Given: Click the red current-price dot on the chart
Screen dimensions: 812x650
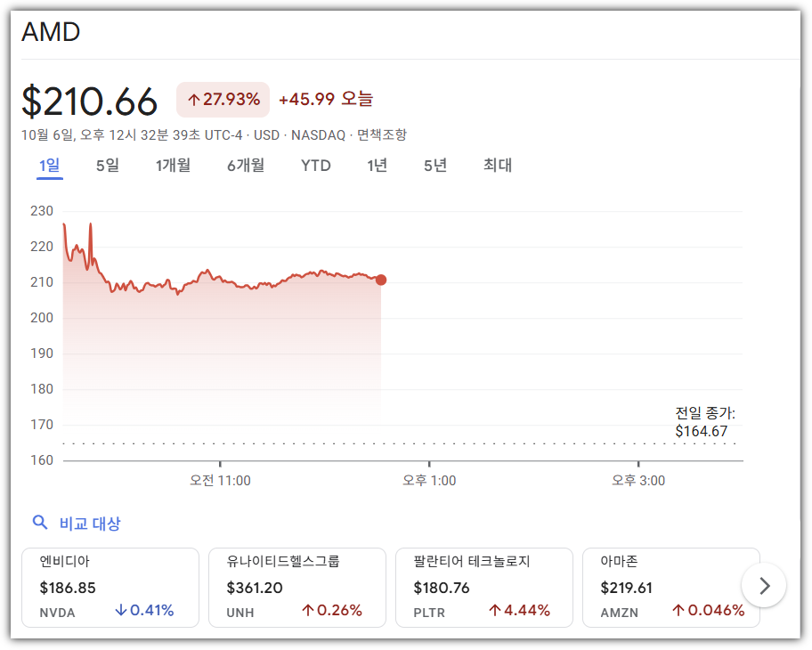Looking at the screenshot, I should tap(381, 280).
